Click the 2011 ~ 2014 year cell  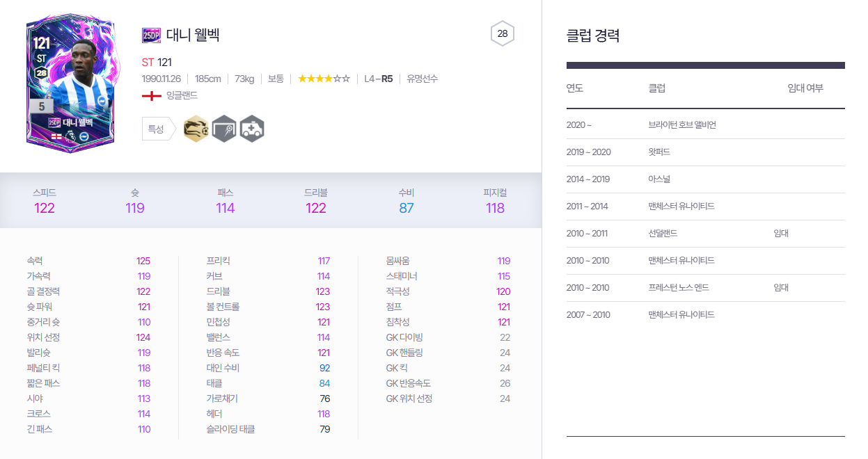pyautogui.click(x=587, y=207)
